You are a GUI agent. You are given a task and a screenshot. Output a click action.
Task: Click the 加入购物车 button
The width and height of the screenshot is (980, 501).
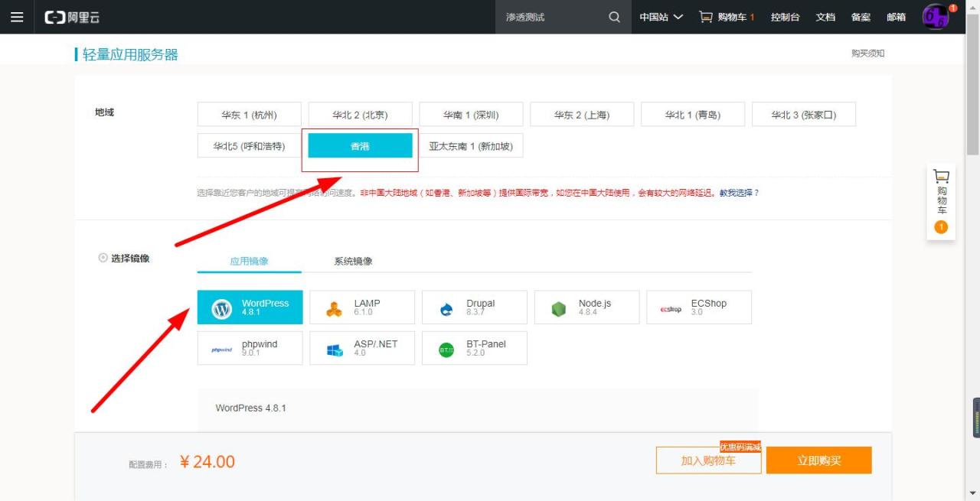tap(708, 460)
